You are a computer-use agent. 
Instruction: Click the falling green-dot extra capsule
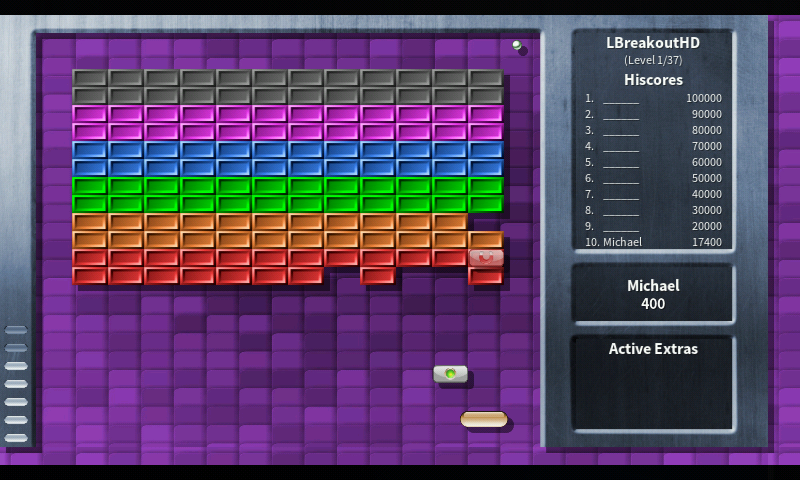pos(450,374)
